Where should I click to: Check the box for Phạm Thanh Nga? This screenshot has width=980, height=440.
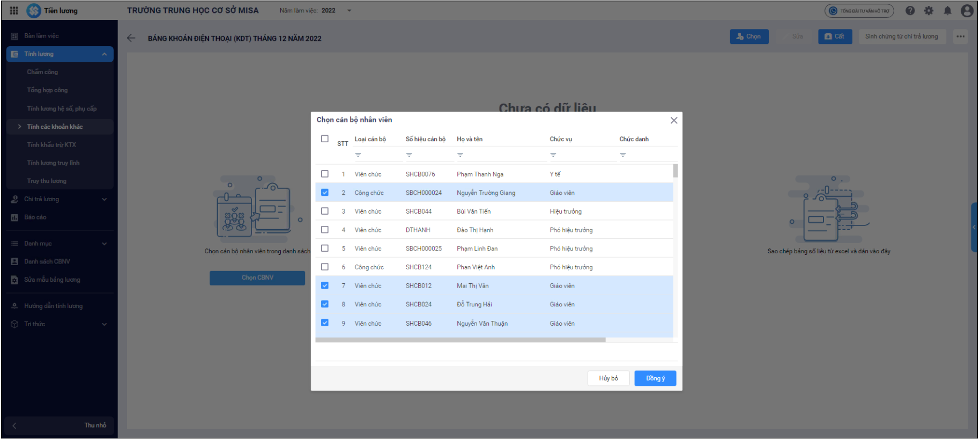pos(325,174)
